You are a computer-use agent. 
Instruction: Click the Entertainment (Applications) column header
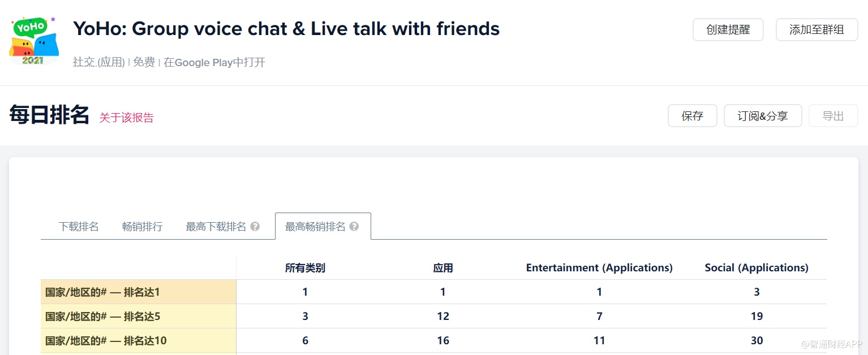[599, 268]
